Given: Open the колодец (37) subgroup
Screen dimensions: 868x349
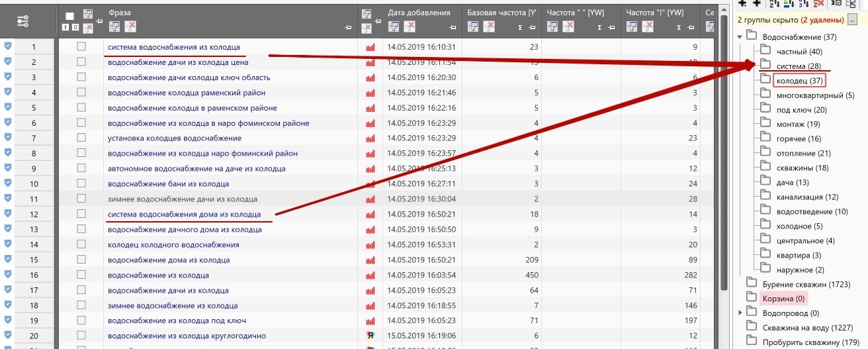Looking at the screenshot, I should click(799, 81).
